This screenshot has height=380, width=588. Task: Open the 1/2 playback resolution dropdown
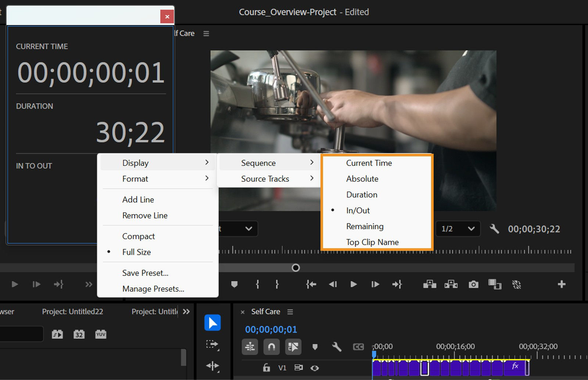458,228
